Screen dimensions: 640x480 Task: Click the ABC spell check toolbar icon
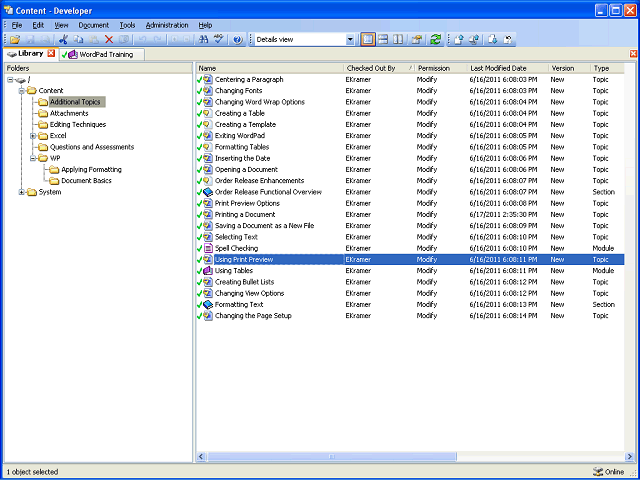[219, 40]
